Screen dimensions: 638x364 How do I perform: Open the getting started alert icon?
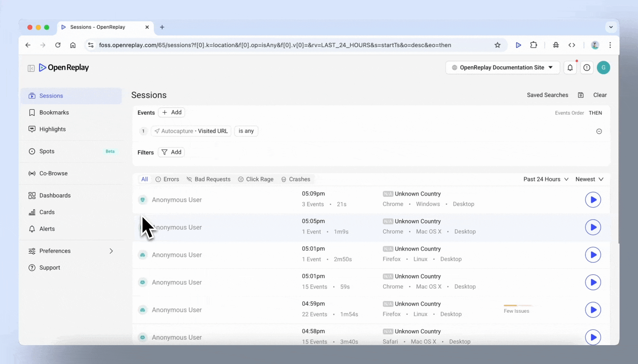point(587,68)
